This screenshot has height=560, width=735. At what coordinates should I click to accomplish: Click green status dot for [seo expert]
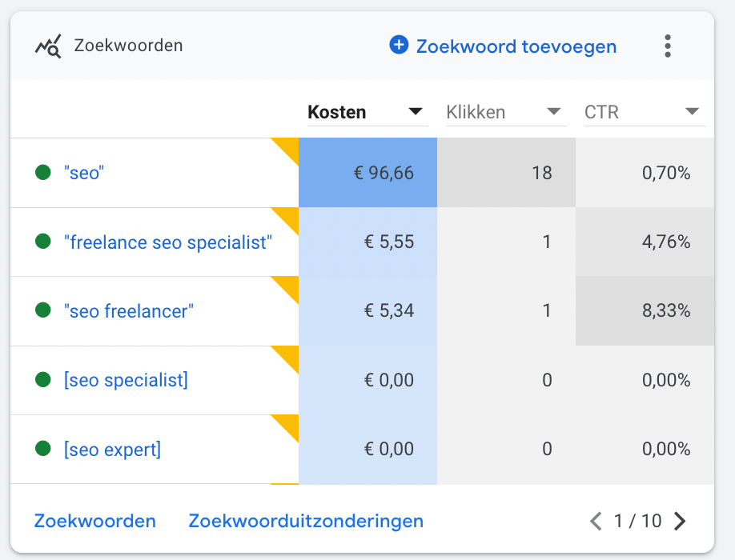[43, 448]
